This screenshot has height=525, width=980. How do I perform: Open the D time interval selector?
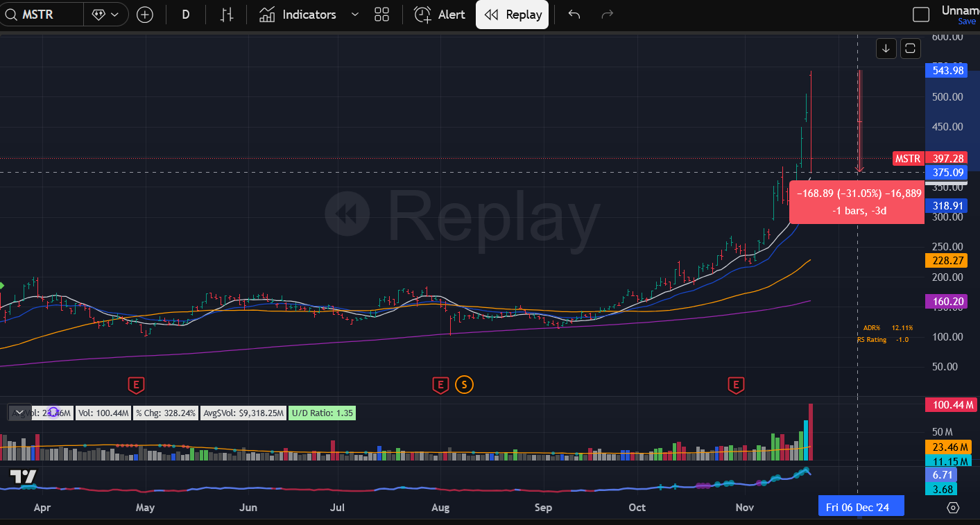click(x=186, y=15)
